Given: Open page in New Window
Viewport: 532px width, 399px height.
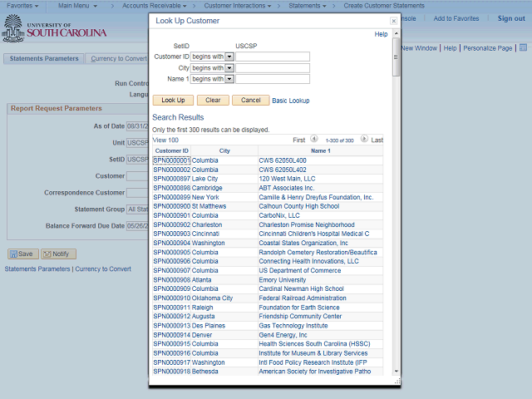Looking at the screenshot, I should (419, 48).
